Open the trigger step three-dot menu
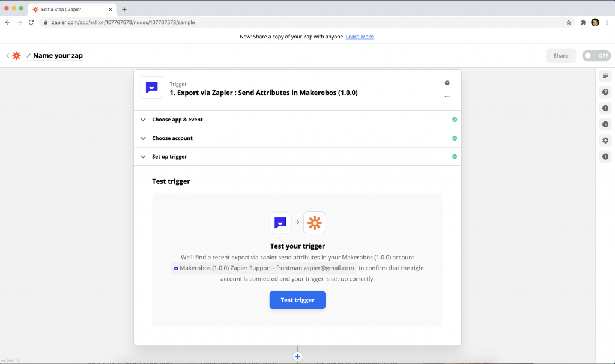 click(447, 97)
